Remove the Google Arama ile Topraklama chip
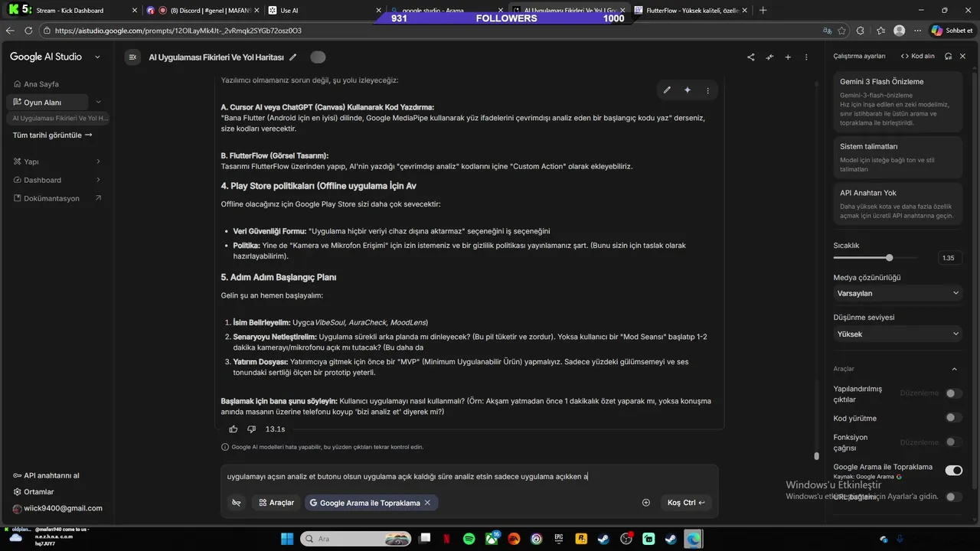Viewport: 980px width, 551px height. click(427, 503)
